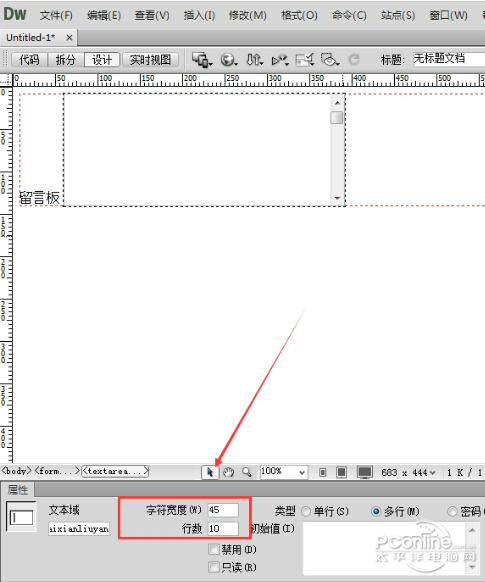Select the 属性 properties panel tab
The height and width of the screenshot is (582, 485).
coord(17,490)
